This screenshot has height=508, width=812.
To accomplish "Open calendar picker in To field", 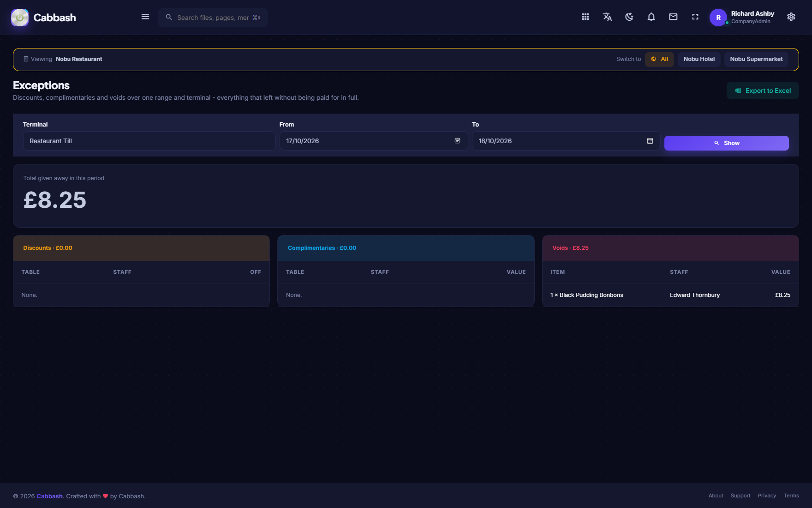I will click(x=650, y=141).
